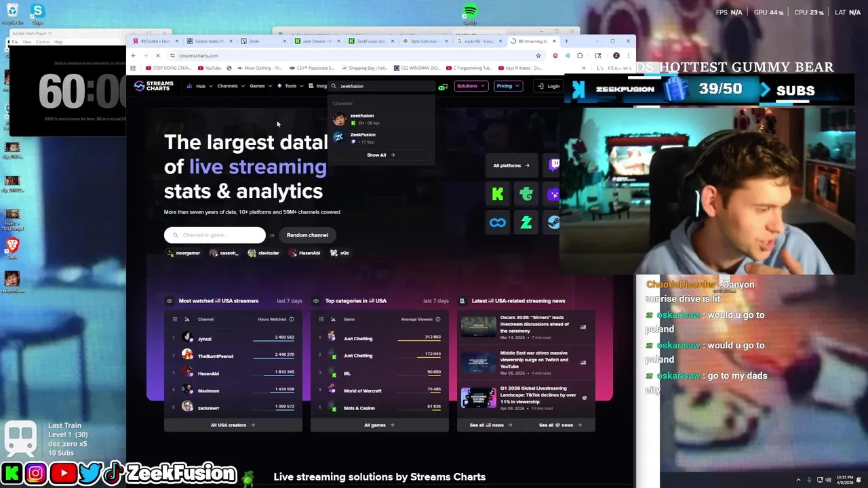Open the Pricing dropdown
Viewport: 868px width, 488px height.
click(508, 86)
